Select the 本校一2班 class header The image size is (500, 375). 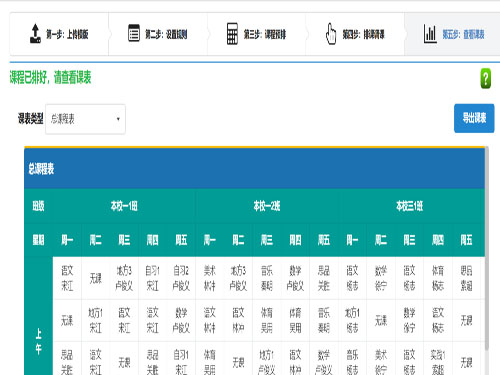point(267,206)
